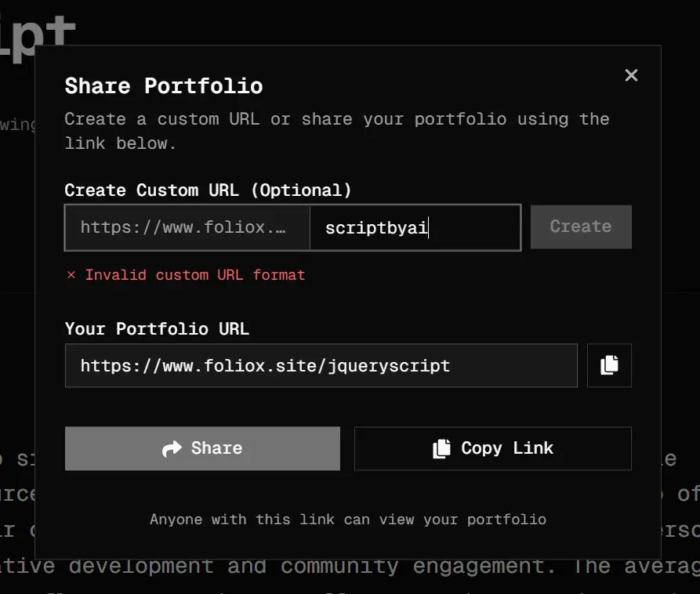Click the red X error indicator icon
The height and width of the screenshot is (594, 700).
tap(71, 275)
